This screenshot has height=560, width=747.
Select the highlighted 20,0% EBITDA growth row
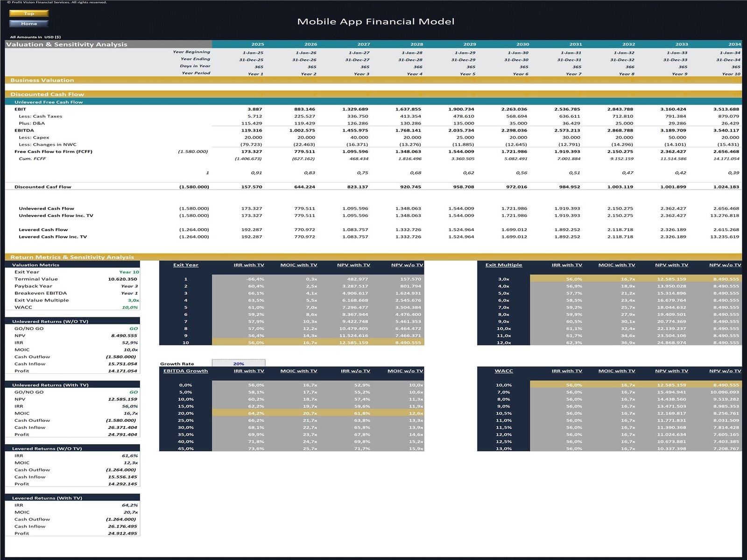186,413
